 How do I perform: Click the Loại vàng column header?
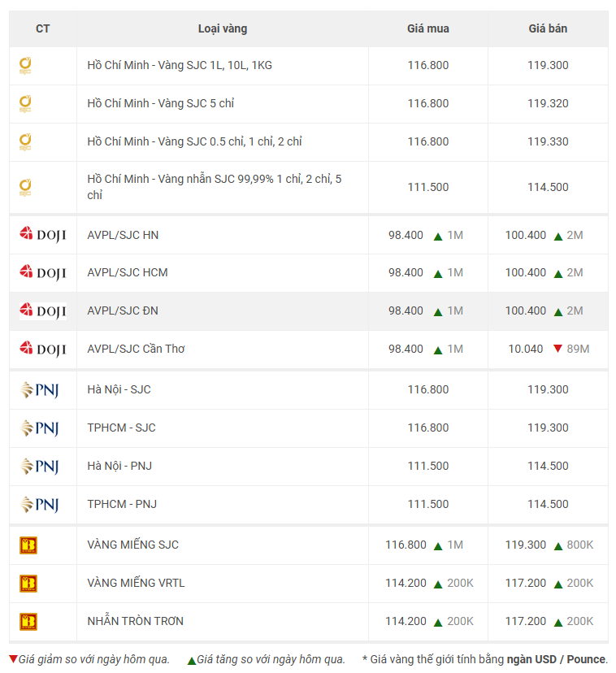[223, 28]
